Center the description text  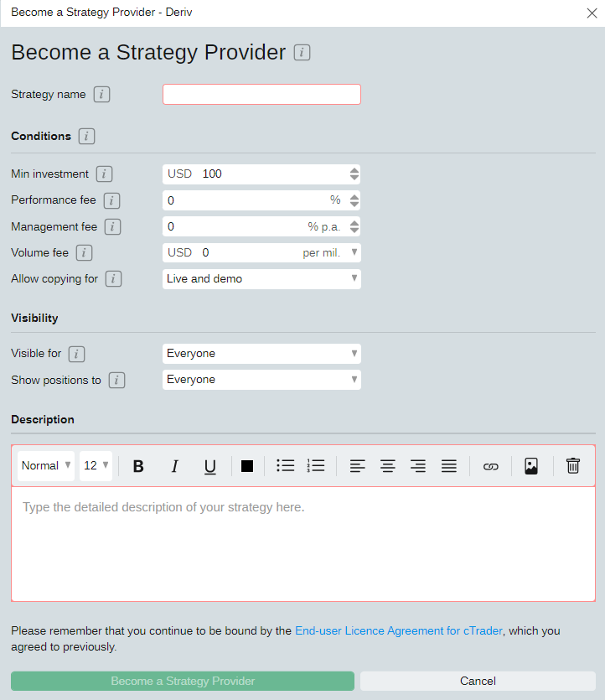[x=388, y=466]
